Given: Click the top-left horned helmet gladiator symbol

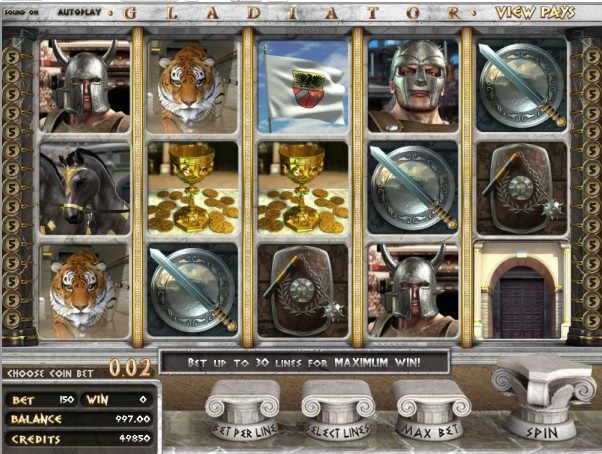Looking at the screenshot, I should pyautogui.click(x=85, y=86).
